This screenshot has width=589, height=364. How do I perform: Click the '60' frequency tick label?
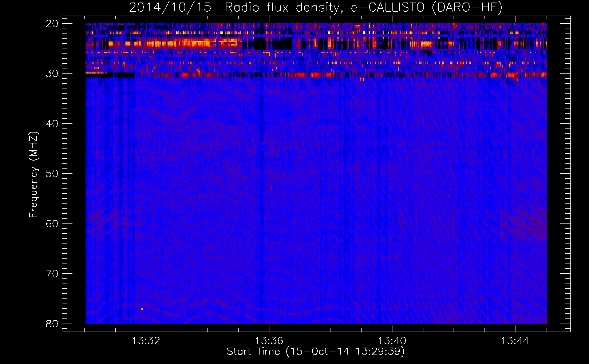point(52,224)
